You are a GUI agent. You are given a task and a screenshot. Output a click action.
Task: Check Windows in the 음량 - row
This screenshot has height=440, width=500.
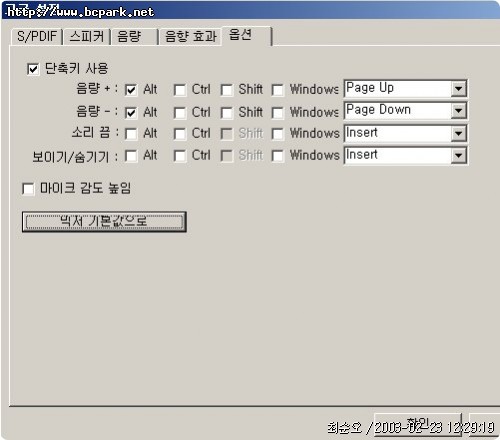coord(278,113)
